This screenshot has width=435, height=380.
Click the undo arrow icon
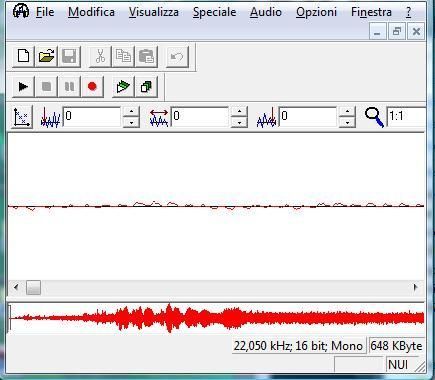[x=177, y=56]
